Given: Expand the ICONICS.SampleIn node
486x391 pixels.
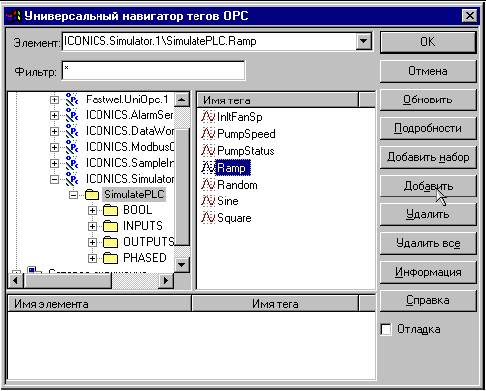Looking at the screenshot, I should [54, 164].
